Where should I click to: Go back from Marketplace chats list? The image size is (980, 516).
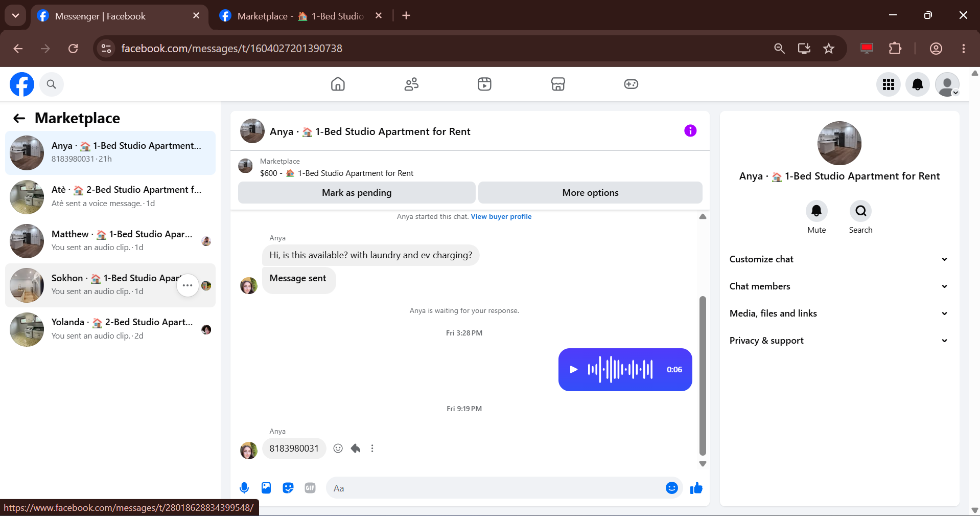(x=19, y=118)
